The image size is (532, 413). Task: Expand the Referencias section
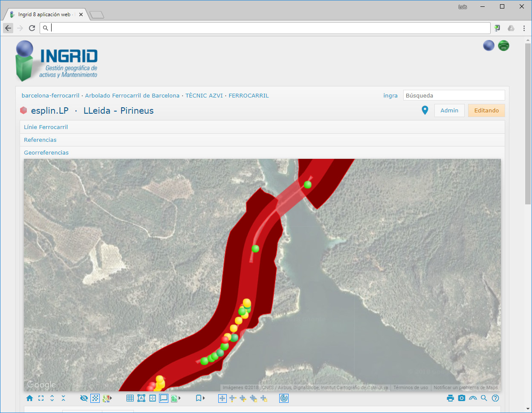click(x=40, y=140)
